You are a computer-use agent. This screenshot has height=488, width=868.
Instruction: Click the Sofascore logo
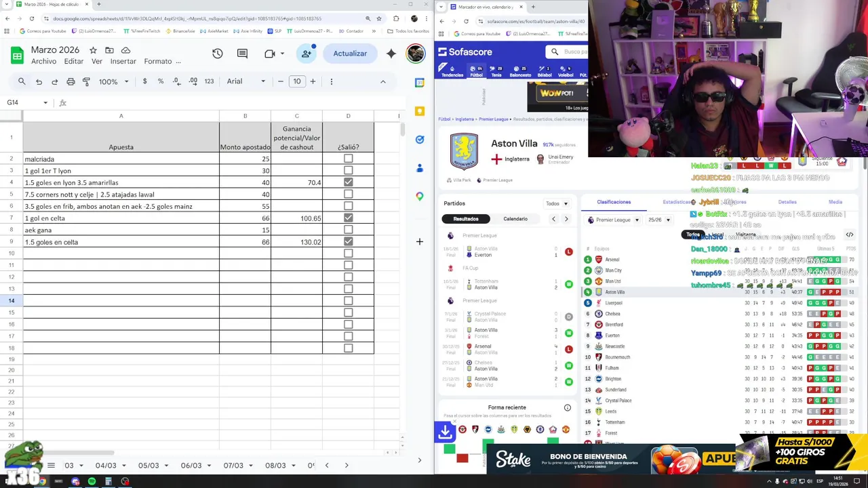coord(465,52)
